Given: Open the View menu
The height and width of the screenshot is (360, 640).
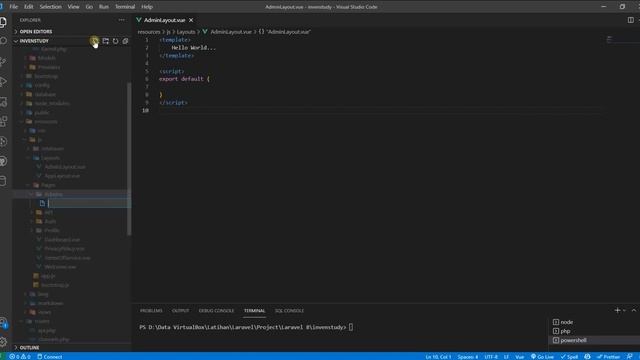Looking at the screenshot, I should (x=73, y=7).
